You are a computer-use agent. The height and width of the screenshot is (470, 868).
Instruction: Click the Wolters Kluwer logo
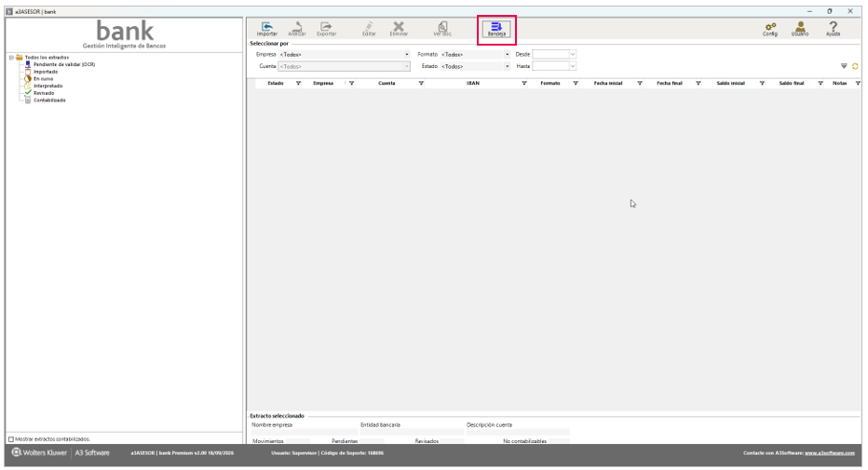(39, 453)
